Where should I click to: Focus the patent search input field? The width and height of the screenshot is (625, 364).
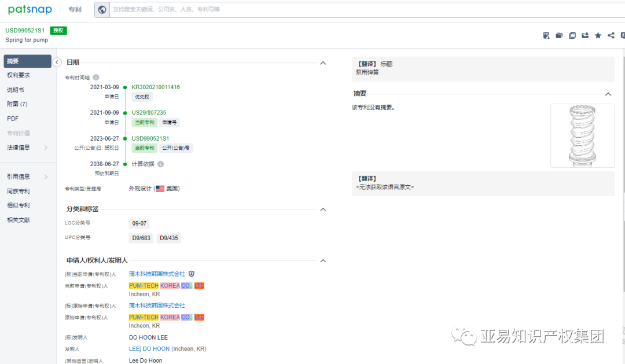coord(367,10)
